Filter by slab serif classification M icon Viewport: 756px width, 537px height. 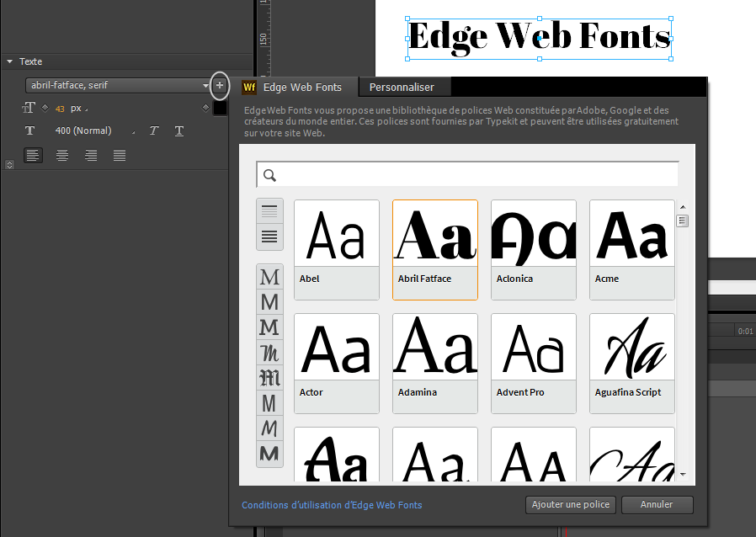click(269, 327)
